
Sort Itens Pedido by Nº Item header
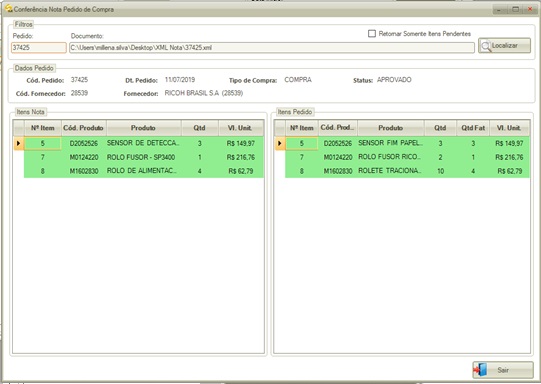tap(302, 128)
